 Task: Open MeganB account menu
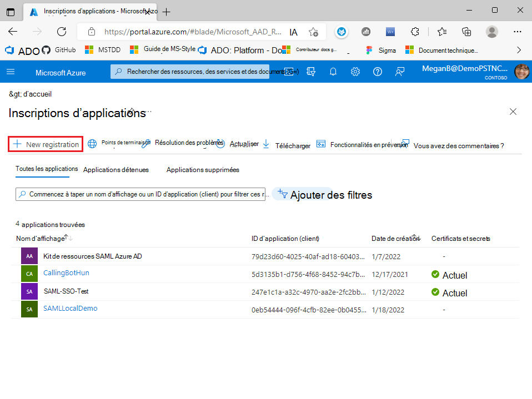point(475,72)
